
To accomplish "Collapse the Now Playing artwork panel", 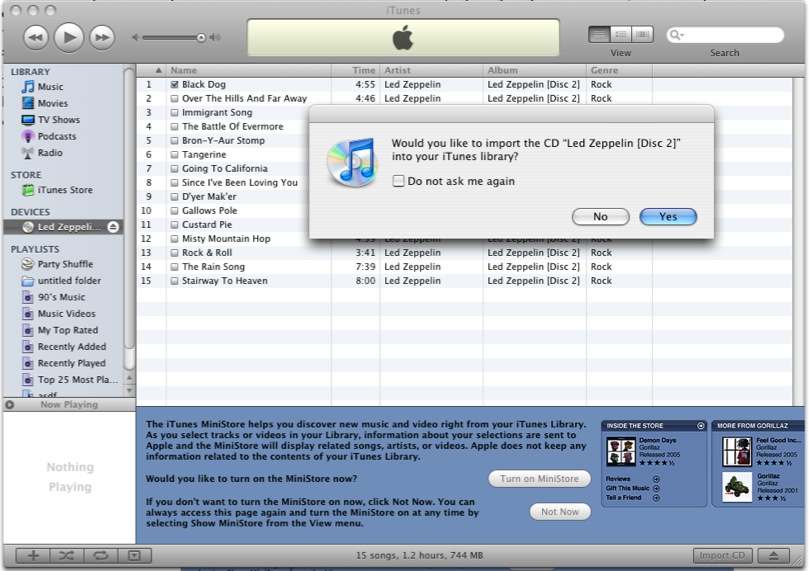I will tap(10, 405).
